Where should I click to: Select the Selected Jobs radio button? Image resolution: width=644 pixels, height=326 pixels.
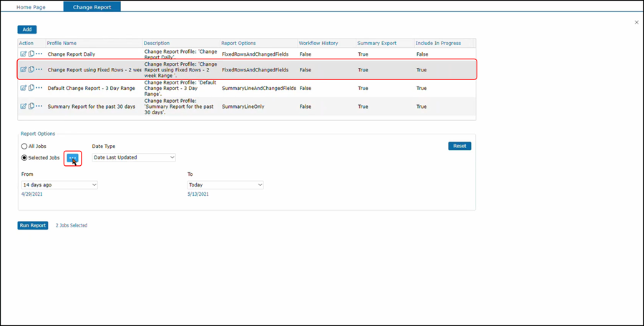pos(24,157)
